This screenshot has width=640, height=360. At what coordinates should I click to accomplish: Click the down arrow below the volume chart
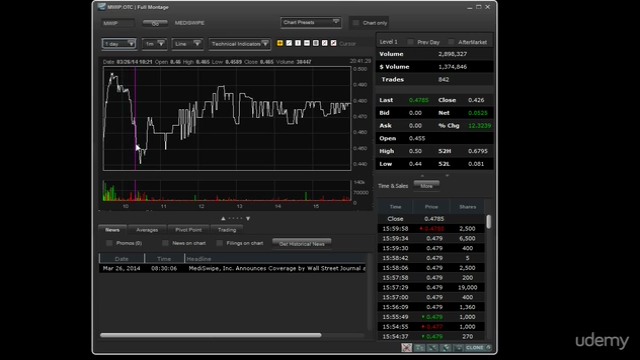point(248,218)
